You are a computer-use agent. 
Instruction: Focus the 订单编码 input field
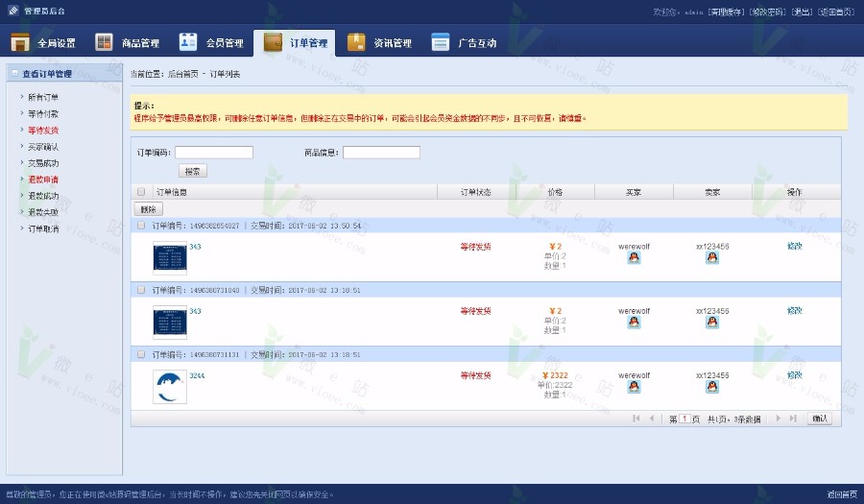tap(214, 153)
